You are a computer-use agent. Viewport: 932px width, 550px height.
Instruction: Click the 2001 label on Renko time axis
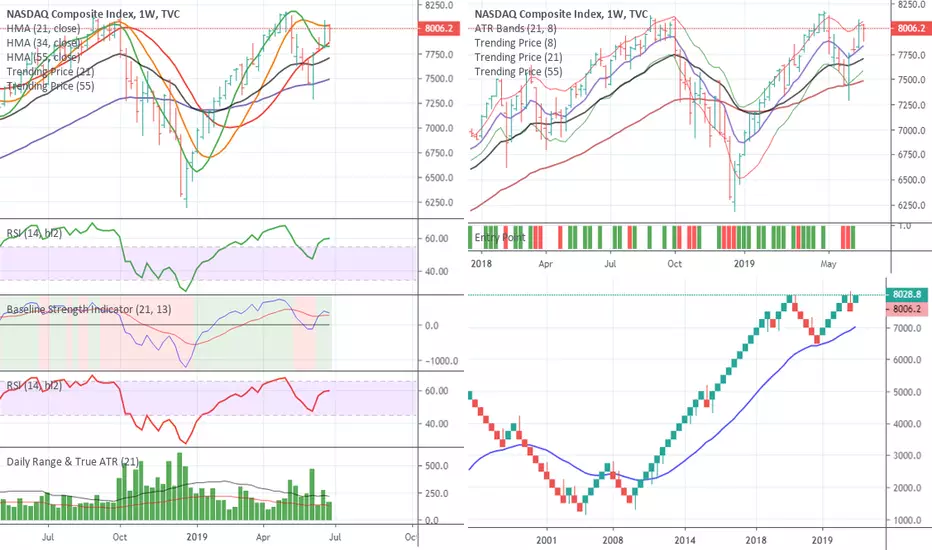tap(546, 540)
